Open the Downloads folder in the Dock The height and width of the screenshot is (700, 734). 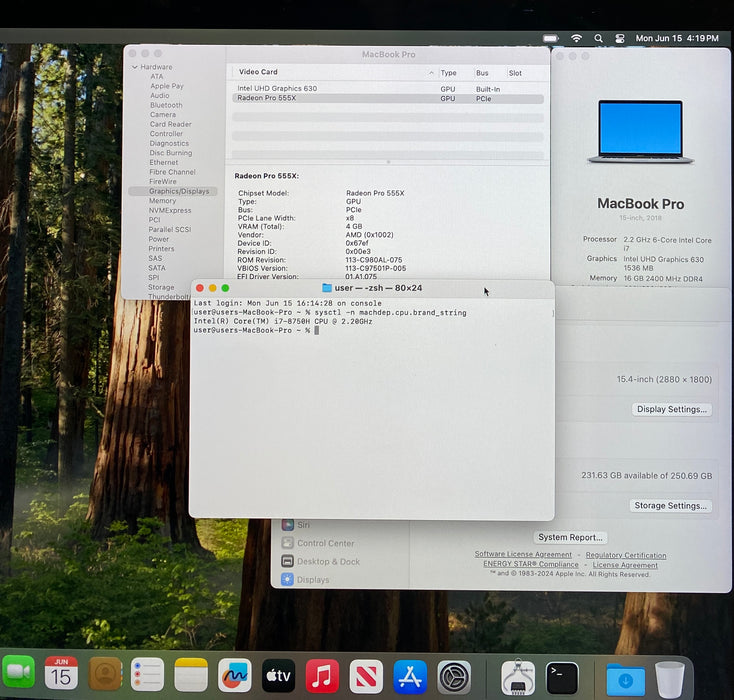(x=625, y=679)
